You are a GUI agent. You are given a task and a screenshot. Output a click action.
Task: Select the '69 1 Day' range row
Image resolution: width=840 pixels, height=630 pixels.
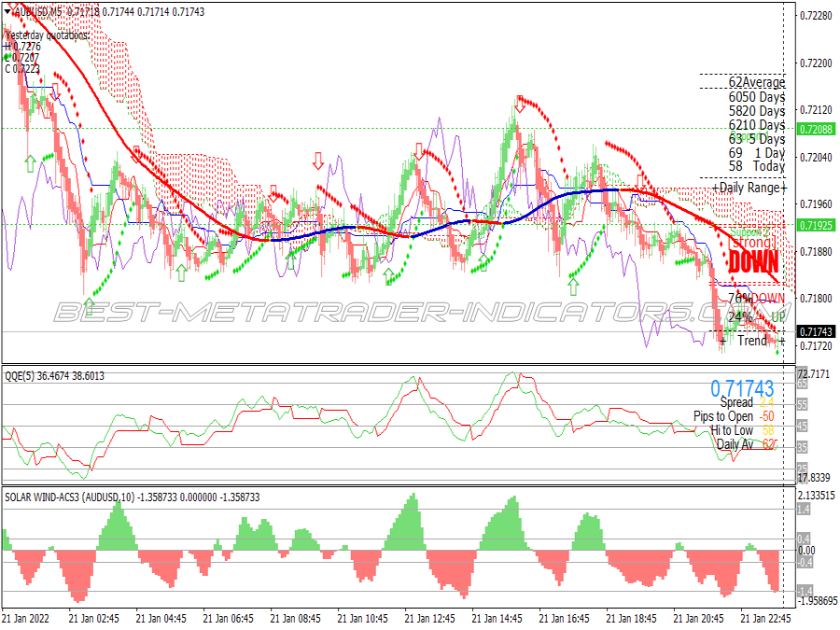[756, 152]
